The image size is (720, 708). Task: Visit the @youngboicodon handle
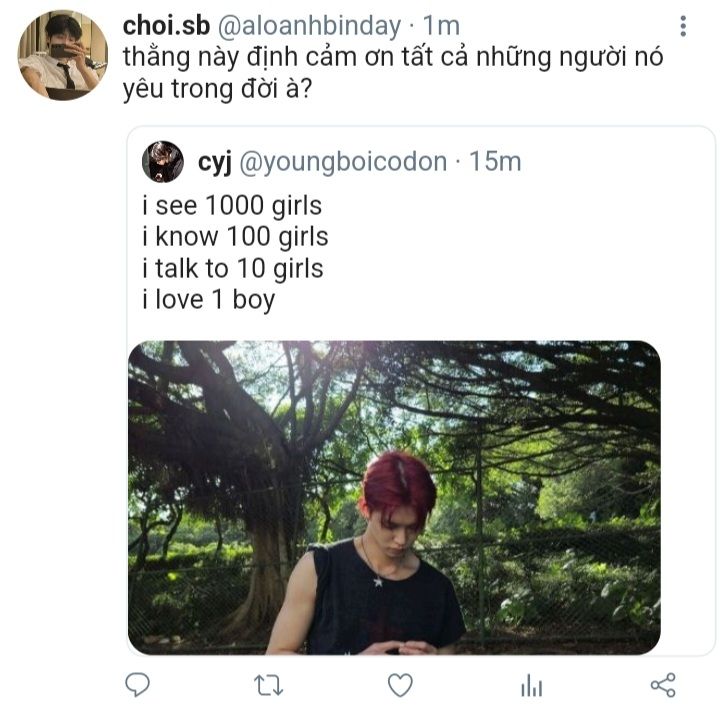pos(343,162)
